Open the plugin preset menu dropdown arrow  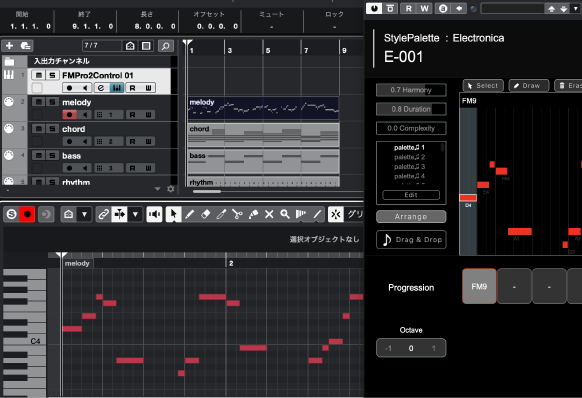(576, 8)
